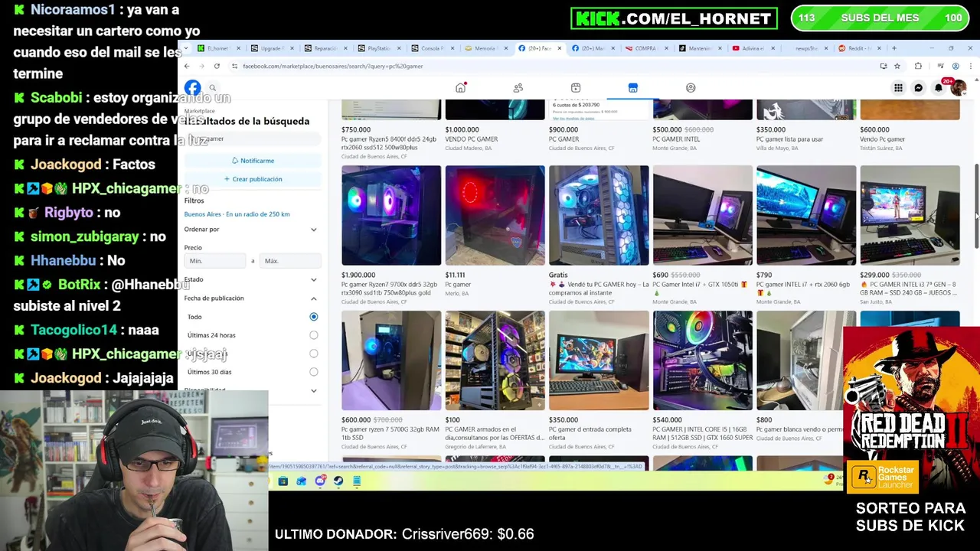The height and width of the screenshot is (551, 980).
Task: Open the Marketplace storefront icon in top nav
Action: [x=633, y=88]
